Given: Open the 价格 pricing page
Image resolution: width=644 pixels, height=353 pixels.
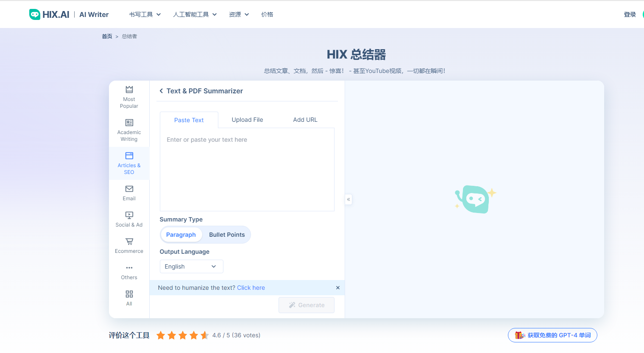Looking at the screenshot, I should coord(267,14).
